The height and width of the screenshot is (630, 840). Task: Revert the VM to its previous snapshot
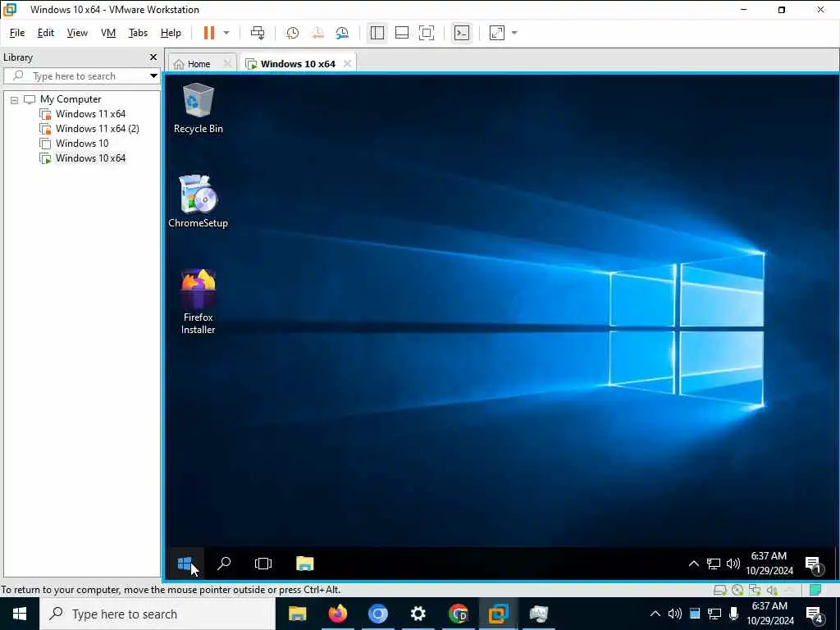coord(317,33)
